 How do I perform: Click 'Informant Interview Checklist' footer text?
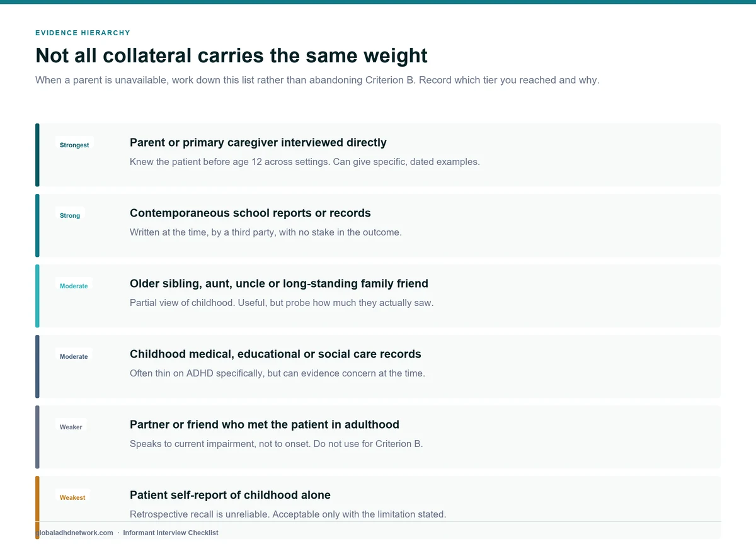[x=171, y=533]
